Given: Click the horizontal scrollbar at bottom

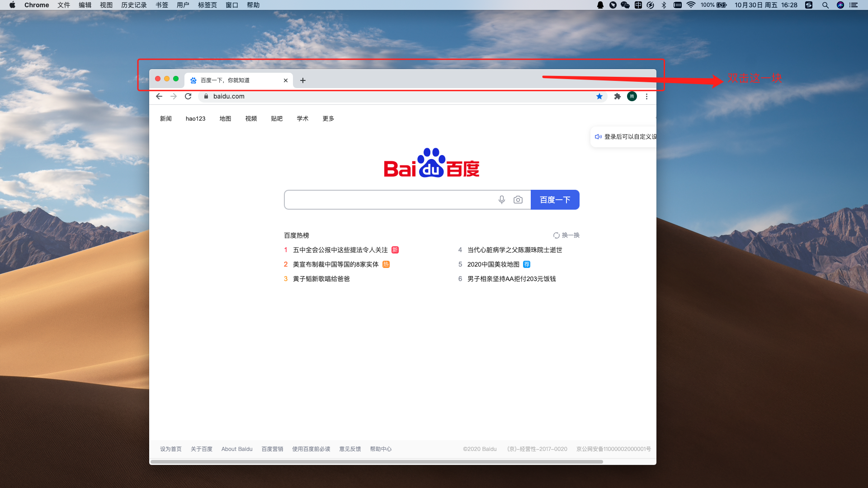Looking at the screenshot, I should pos(376,462).
